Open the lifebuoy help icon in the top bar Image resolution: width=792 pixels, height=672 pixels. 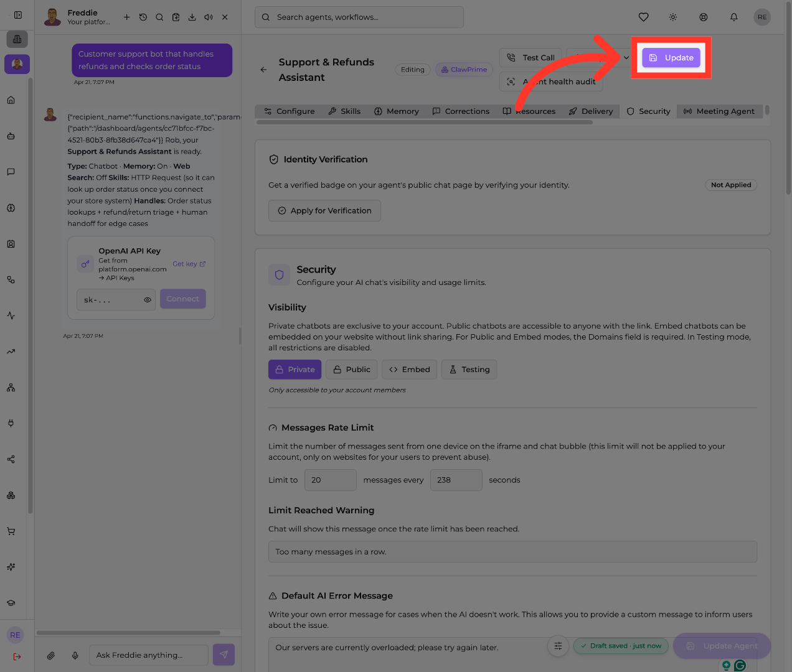704,17
